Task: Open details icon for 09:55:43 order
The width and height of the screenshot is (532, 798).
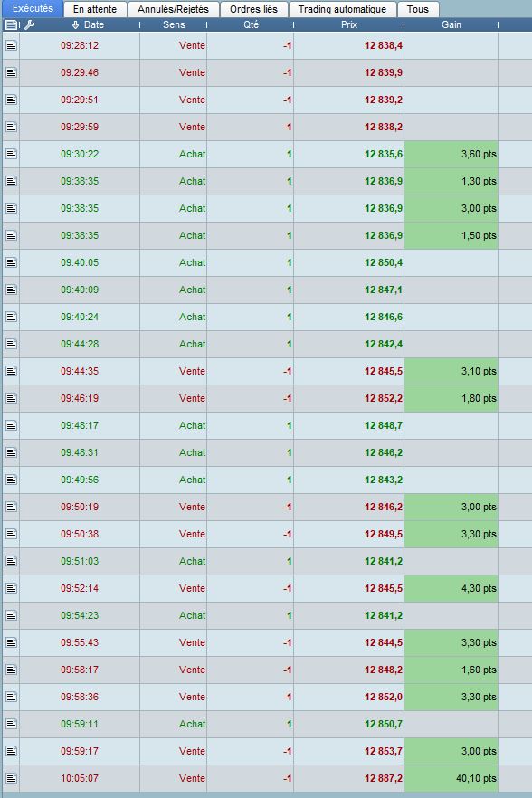Action: (x=11, y=642)
